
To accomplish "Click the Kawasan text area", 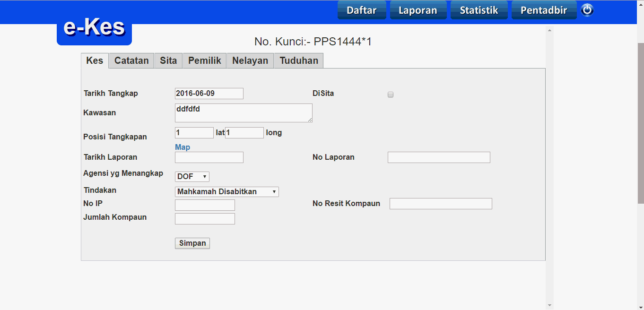I will (x=244, y=113).
